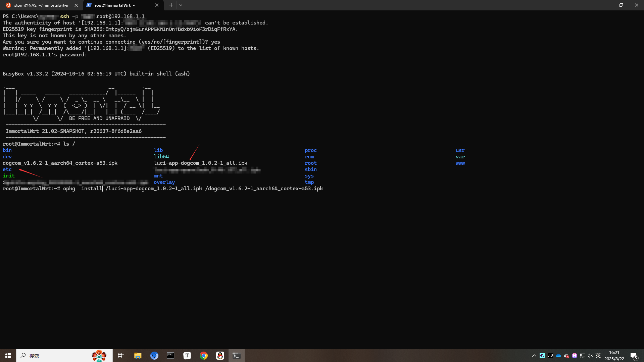644x362 pixels.
Task: Expand the new tab profile dropdown
Action: point(181,5)
